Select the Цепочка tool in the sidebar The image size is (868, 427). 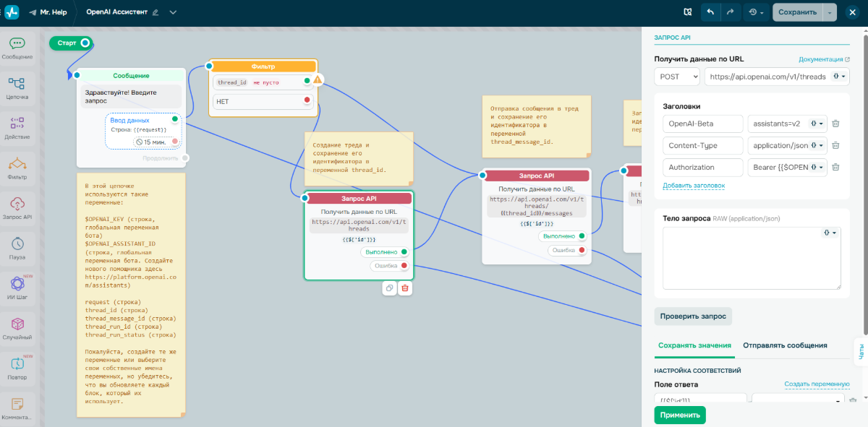[17, 88]
